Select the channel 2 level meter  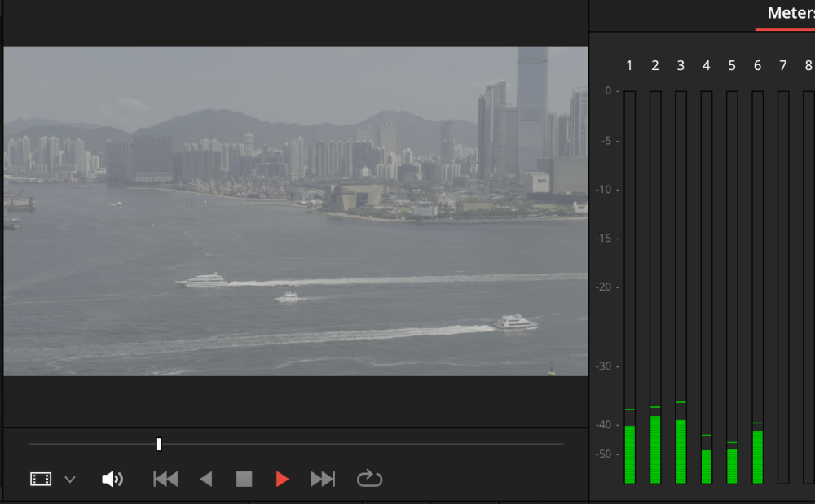[x=654, y=287]
